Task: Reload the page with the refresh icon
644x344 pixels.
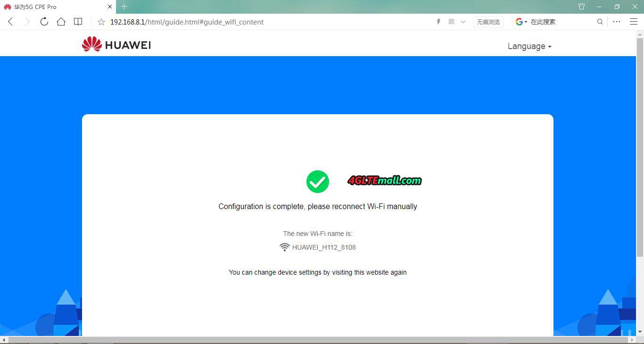Action: [x=44, y=22]
